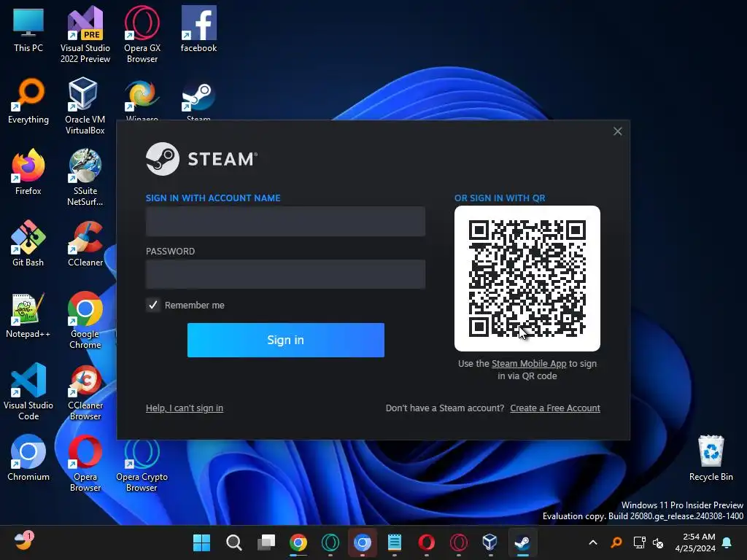Image resolution: width=747 pixels, height=560 pixels.
Task: Open notifications bell in system tray
Action: 727,542
